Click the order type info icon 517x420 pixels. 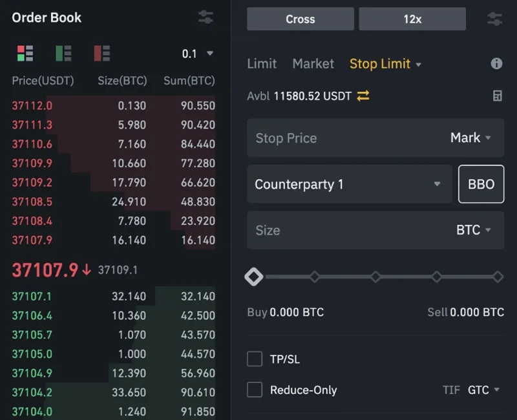click(x=496, y=63)
